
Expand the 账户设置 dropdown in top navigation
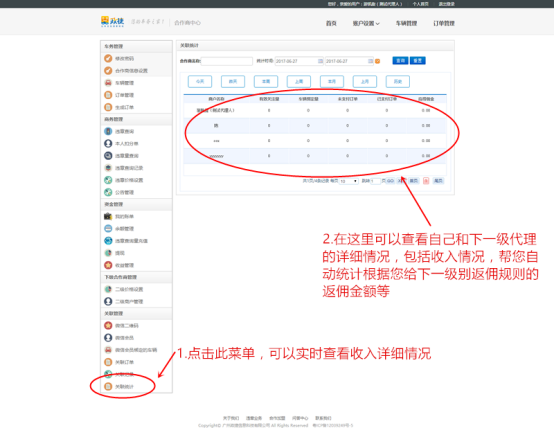click(366, 23)
